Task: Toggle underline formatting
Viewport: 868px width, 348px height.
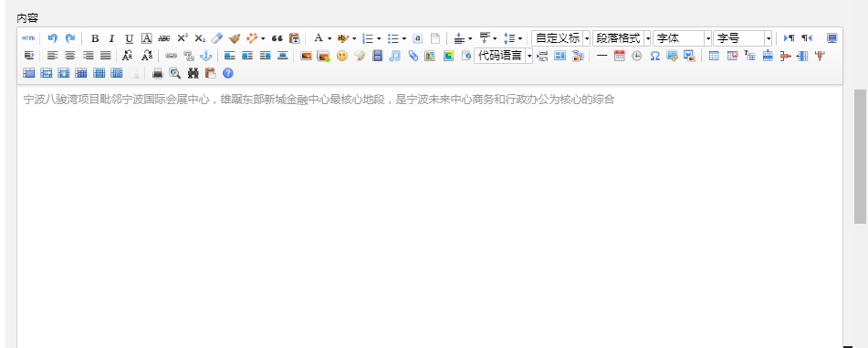Action: point(129,38)
